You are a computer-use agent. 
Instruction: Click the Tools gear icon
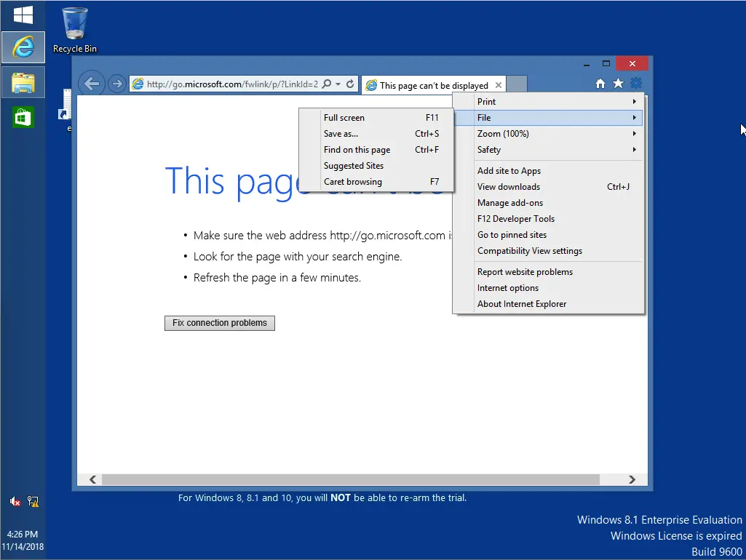(x=636, y=84)
